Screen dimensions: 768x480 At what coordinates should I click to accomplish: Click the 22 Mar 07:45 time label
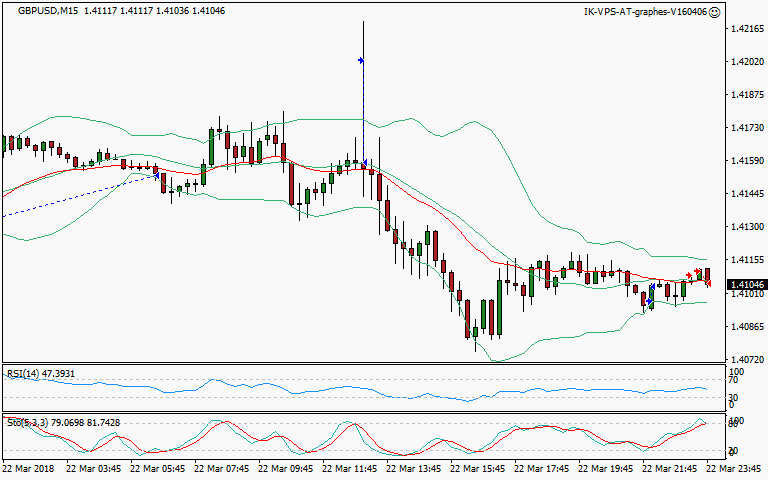coord(221,468)
